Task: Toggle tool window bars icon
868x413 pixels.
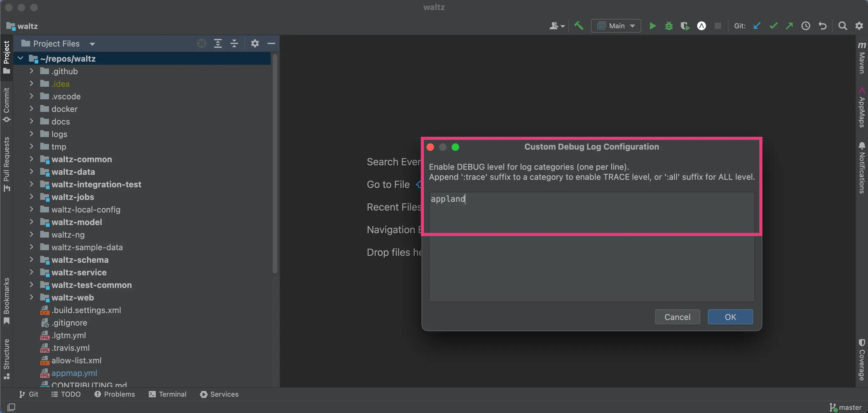Action: 11,407
